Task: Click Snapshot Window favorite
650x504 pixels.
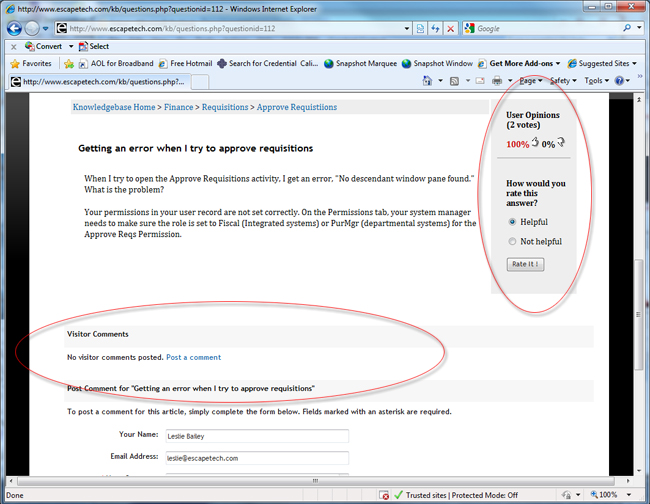Action: click(x=437, y=63)
